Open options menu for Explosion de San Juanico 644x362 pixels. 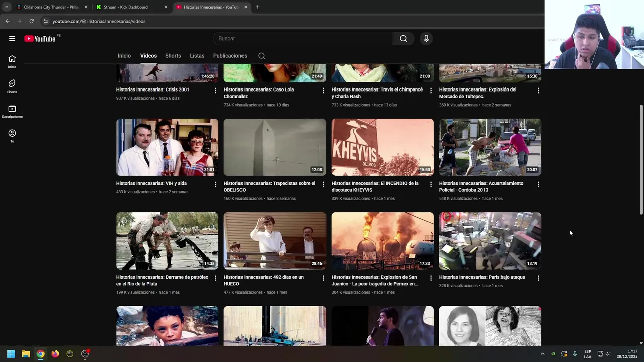[x=431, y=278]
